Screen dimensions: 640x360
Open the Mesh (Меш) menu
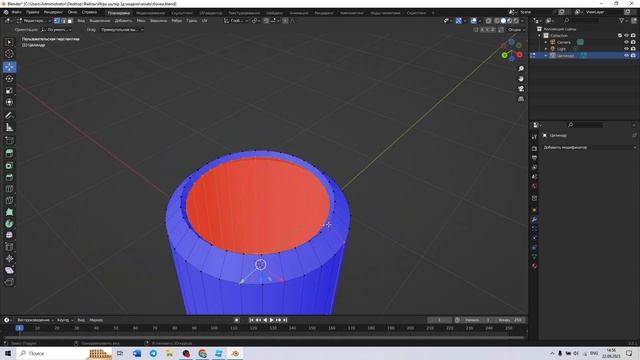tap(141, 20)
